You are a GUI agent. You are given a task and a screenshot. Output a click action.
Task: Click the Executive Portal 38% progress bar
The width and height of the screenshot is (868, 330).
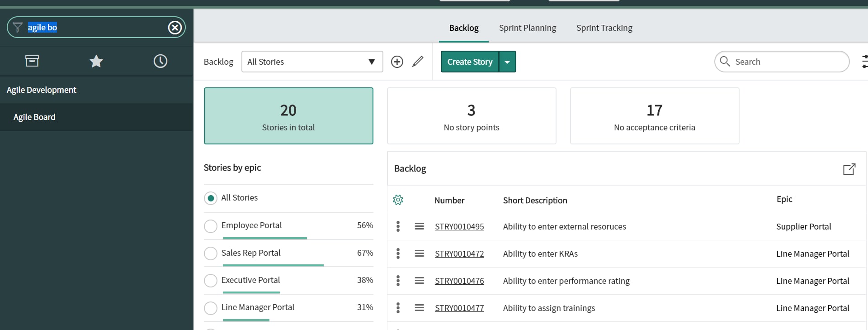(x=251, y=292)
